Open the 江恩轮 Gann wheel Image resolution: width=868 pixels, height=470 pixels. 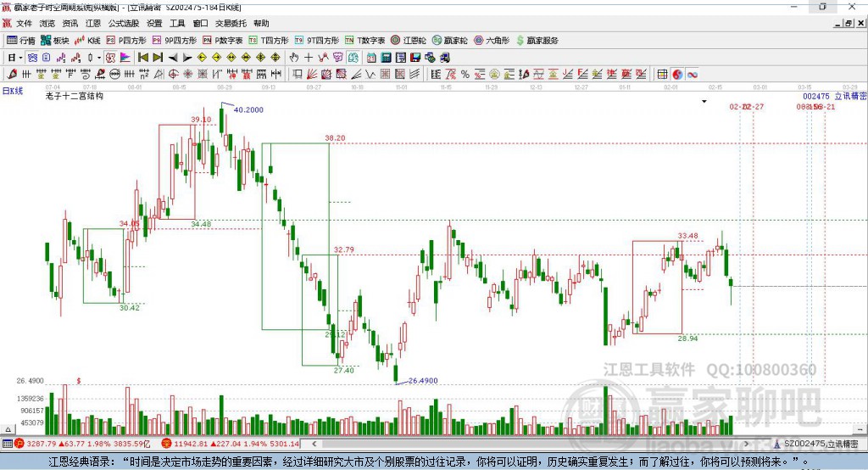(x=409, y=41)
